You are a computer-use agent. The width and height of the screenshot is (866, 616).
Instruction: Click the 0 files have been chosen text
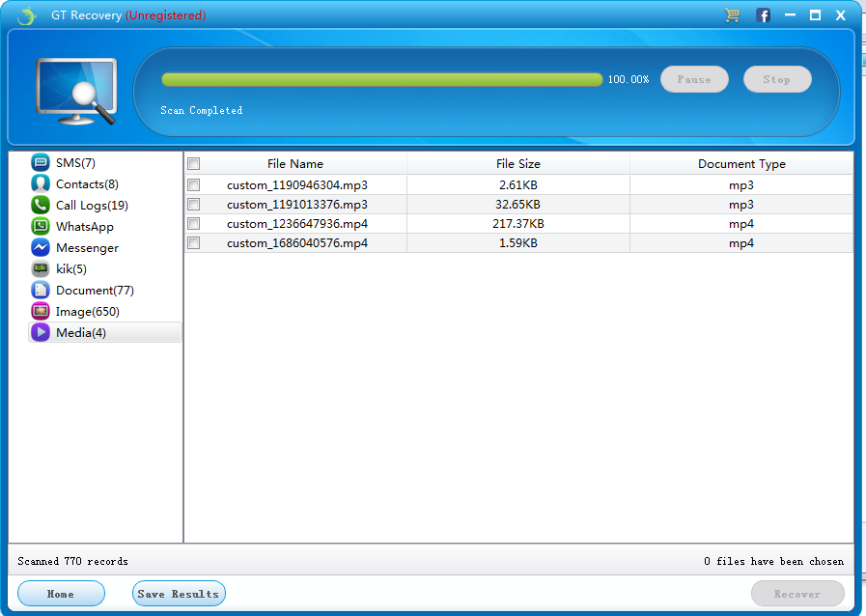pyautogui.click(x=773, y=561)
